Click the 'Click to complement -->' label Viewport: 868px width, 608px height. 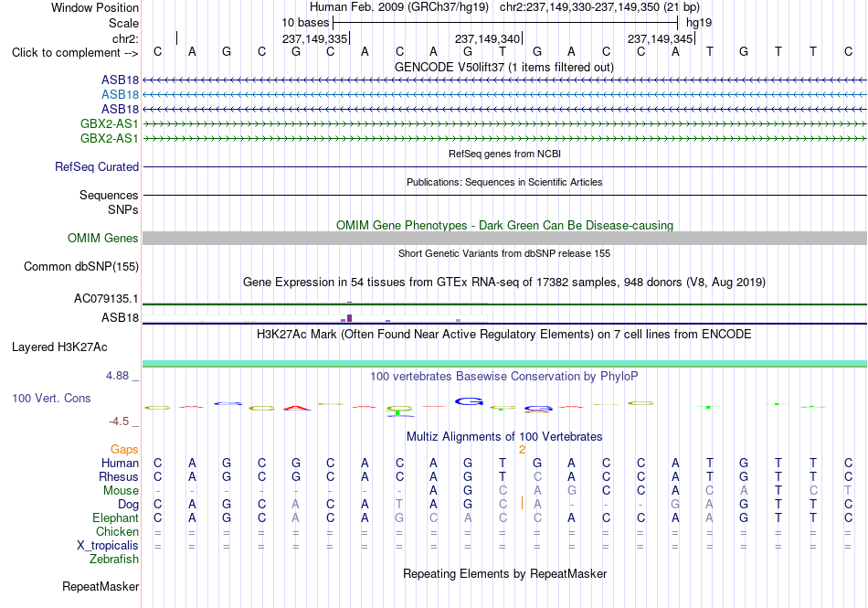[x=75, y=53]
